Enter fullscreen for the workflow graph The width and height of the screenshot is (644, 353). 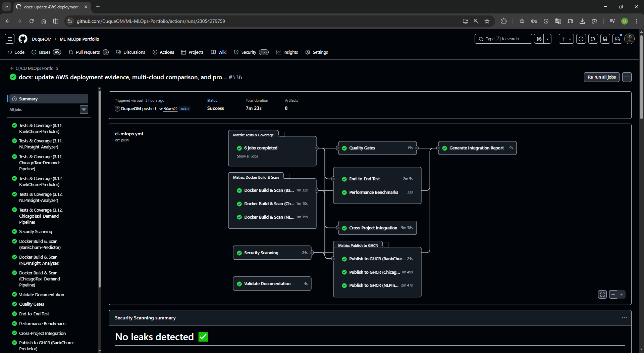(x=602, y=295)
